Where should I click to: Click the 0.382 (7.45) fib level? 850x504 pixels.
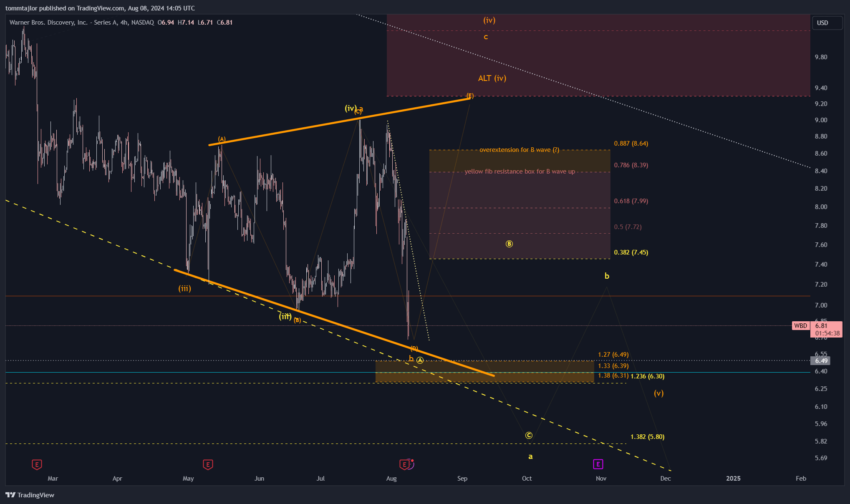coord(631,252)
